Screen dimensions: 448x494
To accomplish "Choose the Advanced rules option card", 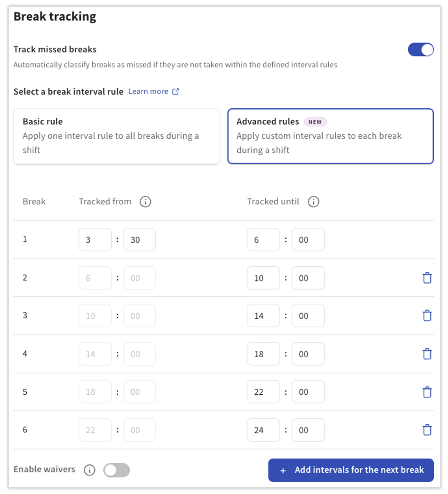I will 330,136.
